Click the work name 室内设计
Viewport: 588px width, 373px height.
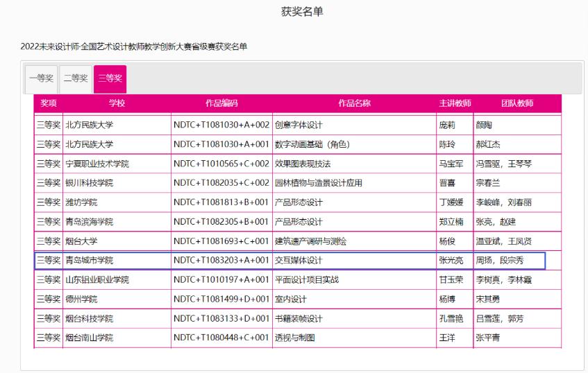pyautogui.click(x=291, y=300)
